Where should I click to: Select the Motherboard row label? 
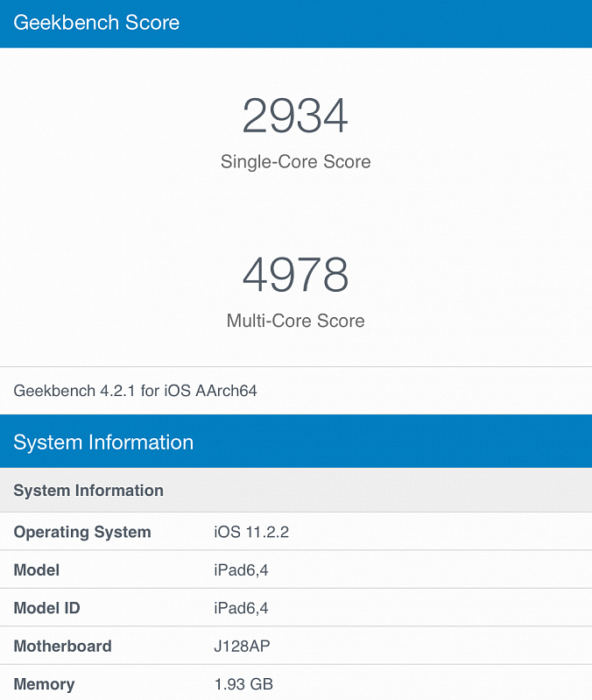(62, 646)
